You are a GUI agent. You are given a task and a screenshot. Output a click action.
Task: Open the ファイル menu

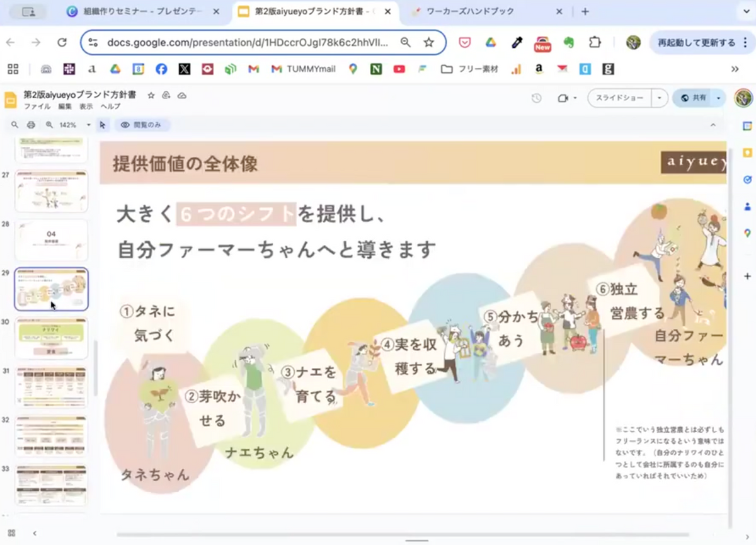(x=37, y=106)
